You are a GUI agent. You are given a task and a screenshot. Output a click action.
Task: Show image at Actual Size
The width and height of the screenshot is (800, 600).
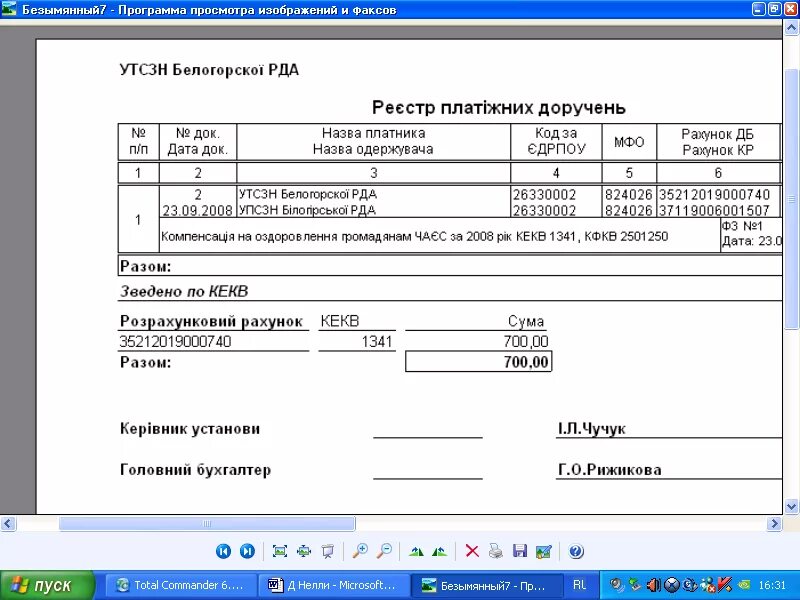[x=304, y=552]
